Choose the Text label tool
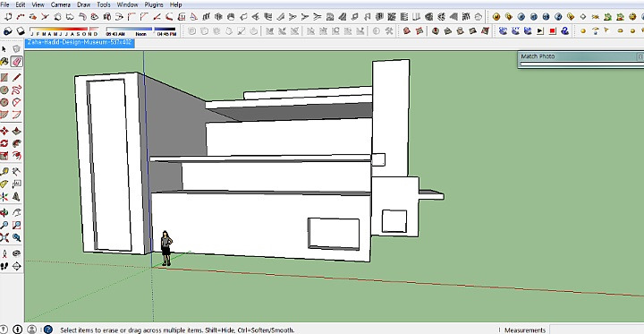The width and height of the screenshot is (644, 334). click(16, 184)
